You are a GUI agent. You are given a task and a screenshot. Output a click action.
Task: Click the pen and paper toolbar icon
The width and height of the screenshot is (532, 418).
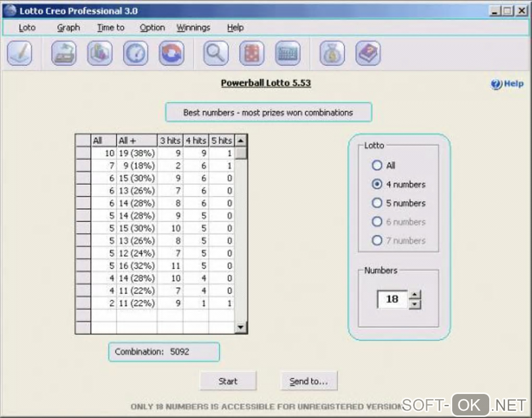(x=20, y=53)
